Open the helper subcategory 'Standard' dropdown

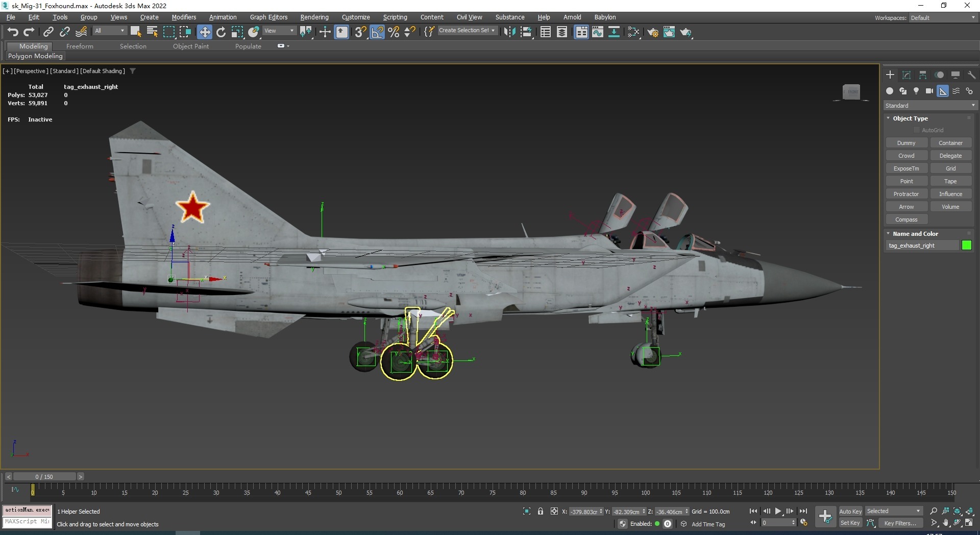click(x=930, y=106)
